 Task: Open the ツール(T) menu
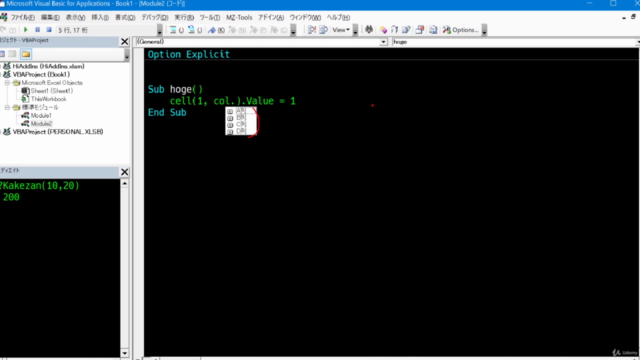(x=210, y=18)
